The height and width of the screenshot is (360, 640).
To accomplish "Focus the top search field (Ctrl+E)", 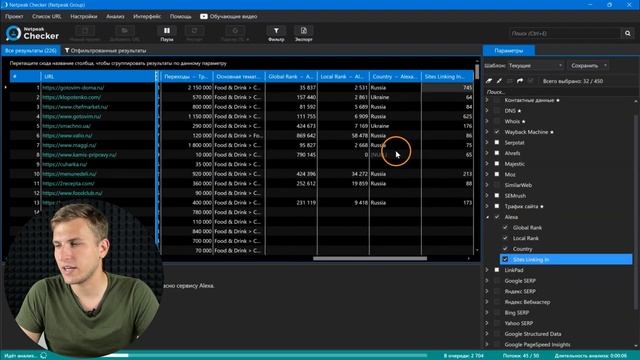I will pos(565,33).
